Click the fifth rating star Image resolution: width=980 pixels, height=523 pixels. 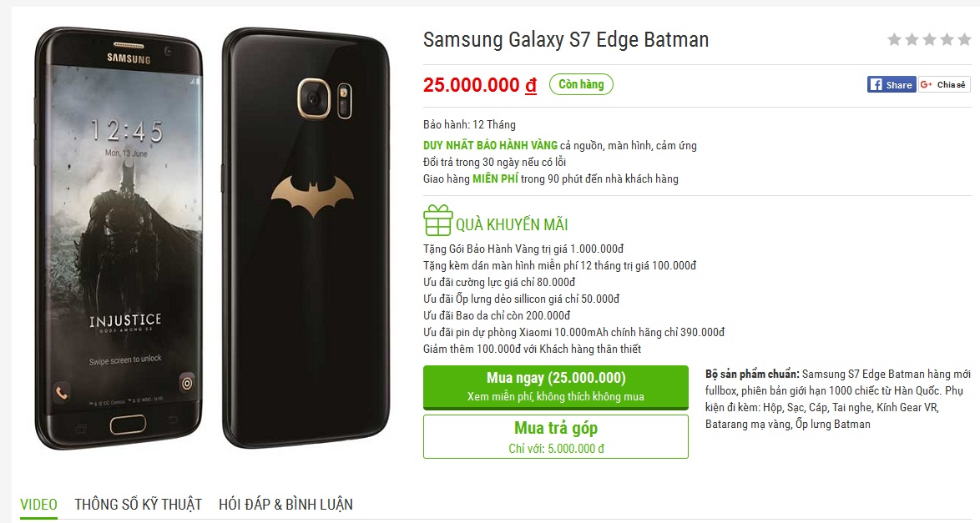tap(964, 38)
